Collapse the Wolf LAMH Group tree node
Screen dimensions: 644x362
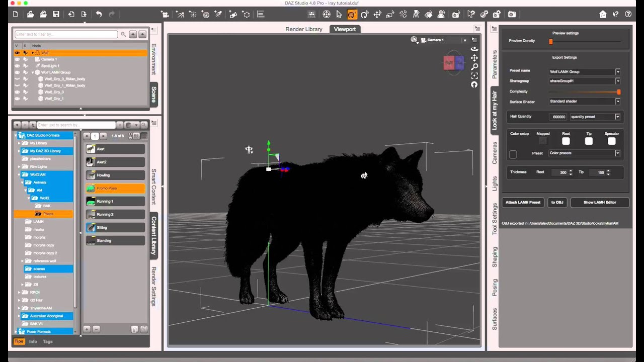33,72
